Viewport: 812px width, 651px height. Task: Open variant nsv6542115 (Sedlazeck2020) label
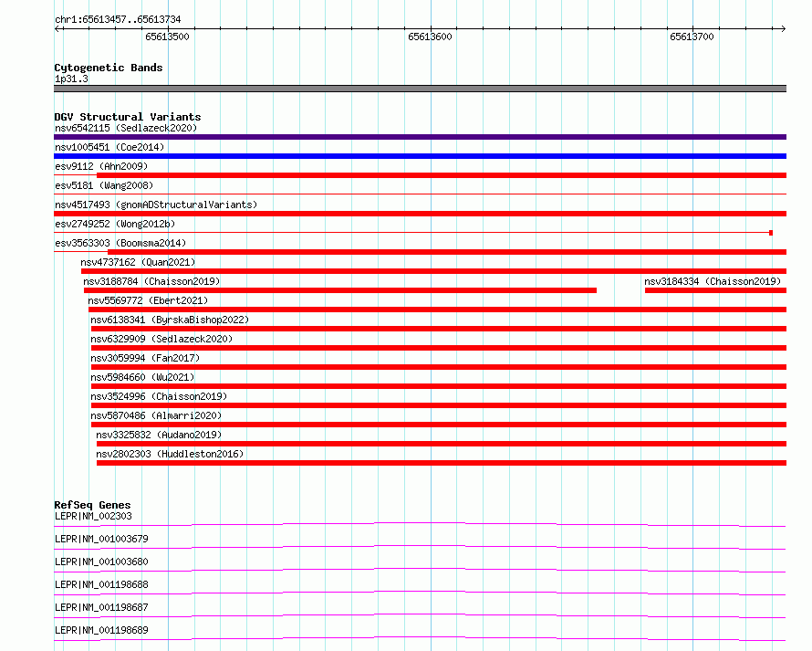point(126,128)
